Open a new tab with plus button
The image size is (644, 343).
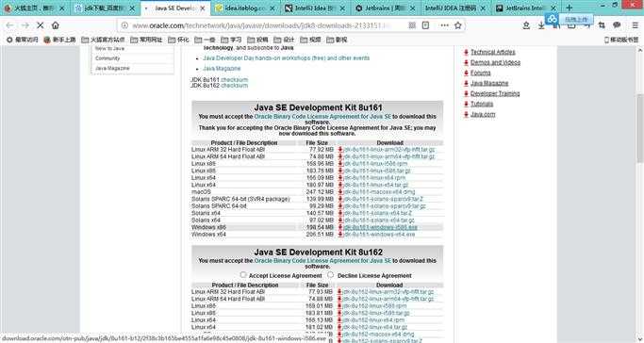pos(569,8)
